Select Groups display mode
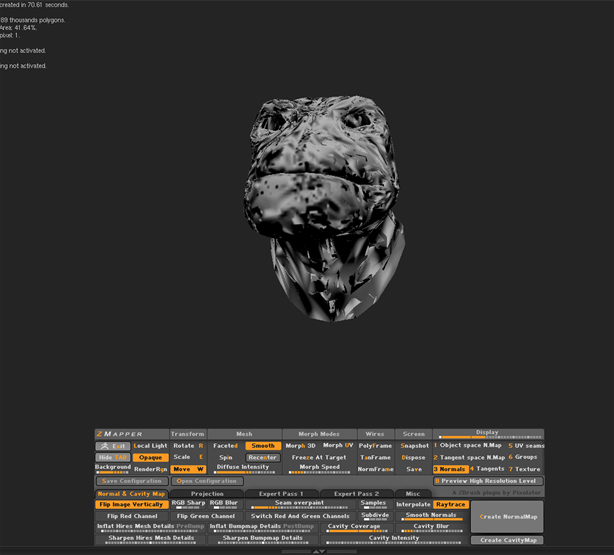This screenshot has height=555, width=614. (x=526, y=457)
